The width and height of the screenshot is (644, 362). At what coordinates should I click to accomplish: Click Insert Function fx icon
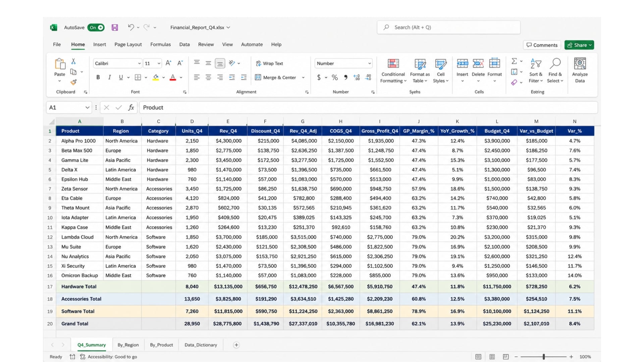(131, 108)
